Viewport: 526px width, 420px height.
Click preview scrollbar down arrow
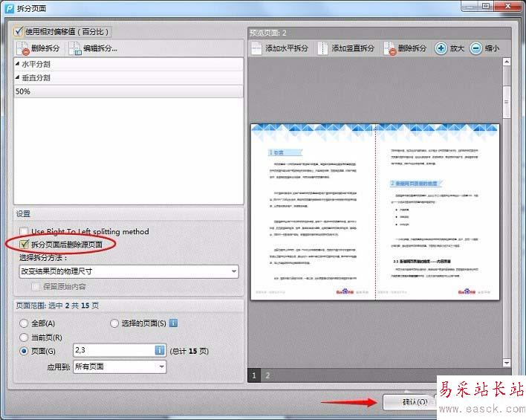507,363
